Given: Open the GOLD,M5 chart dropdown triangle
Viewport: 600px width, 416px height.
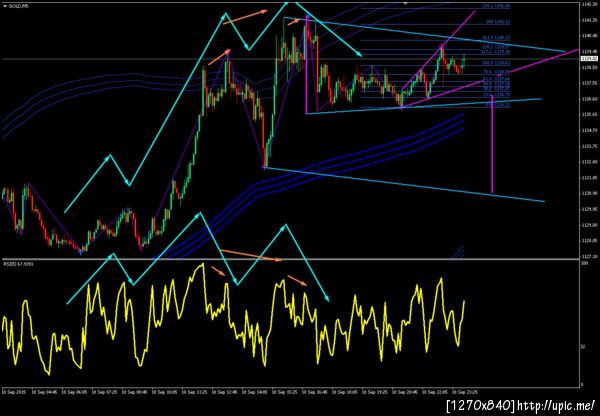Looking at the screenshot, I should (x=4, y=6).
